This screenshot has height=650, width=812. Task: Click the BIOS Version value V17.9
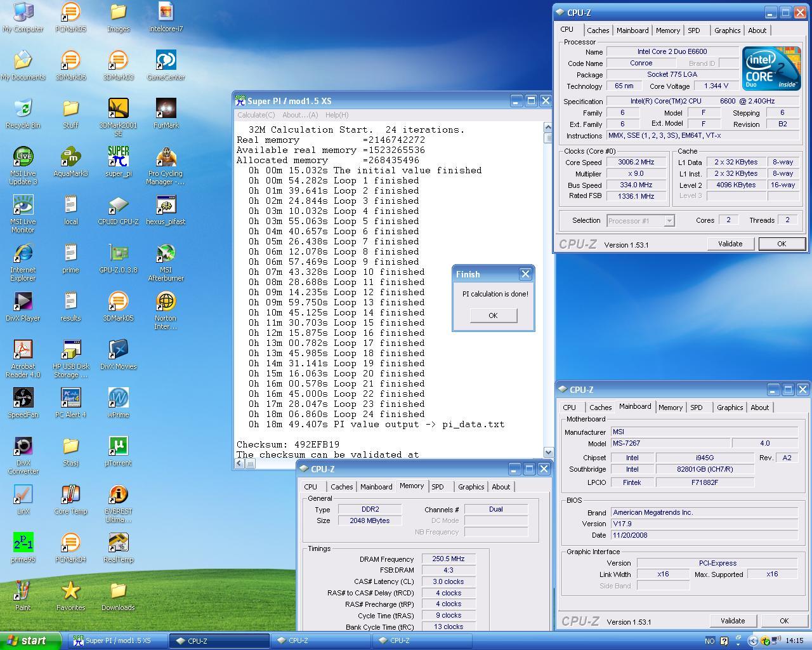pyautogui.click(x=704, y=524)
